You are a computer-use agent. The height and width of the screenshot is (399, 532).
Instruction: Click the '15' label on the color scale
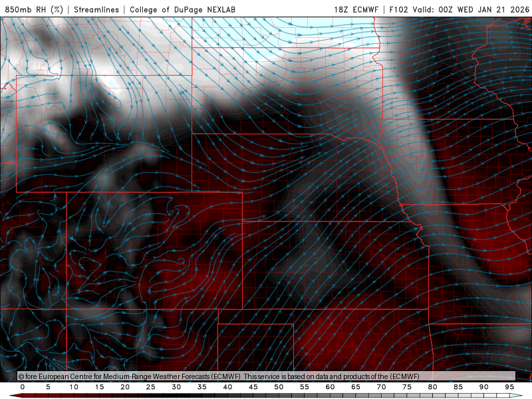[x=99, y=387]
